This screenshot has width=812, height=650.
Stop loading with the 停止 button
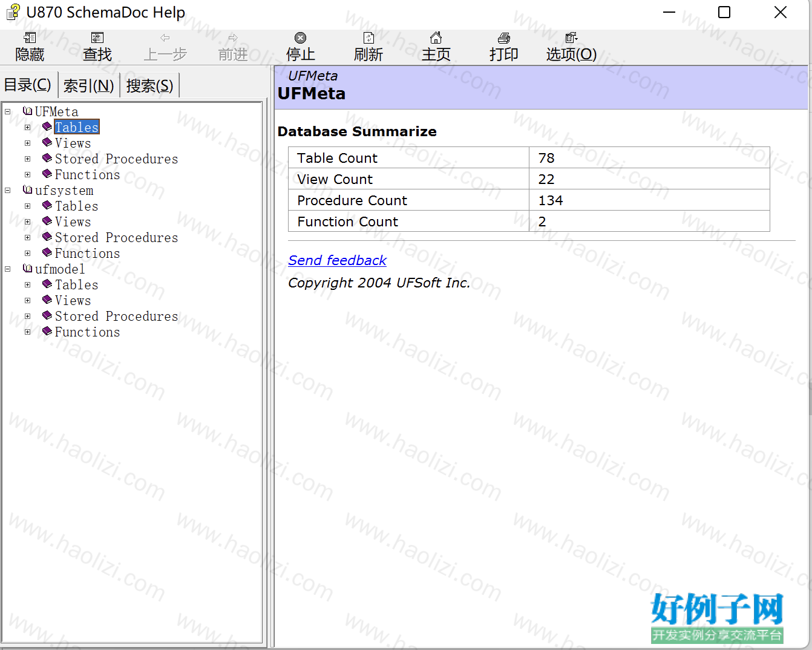click(301, 48)
